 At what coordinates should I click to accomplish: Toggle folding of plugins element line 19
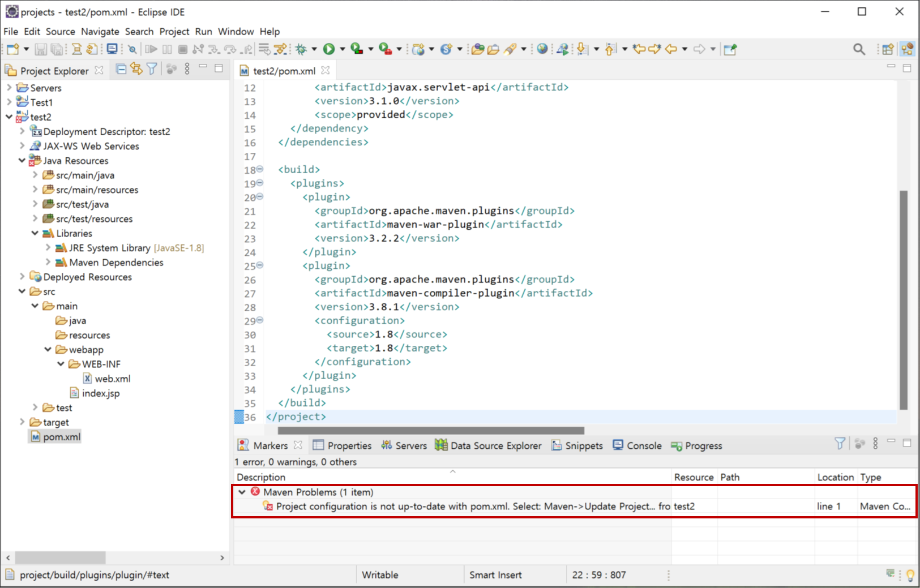(x=260, y=183)
